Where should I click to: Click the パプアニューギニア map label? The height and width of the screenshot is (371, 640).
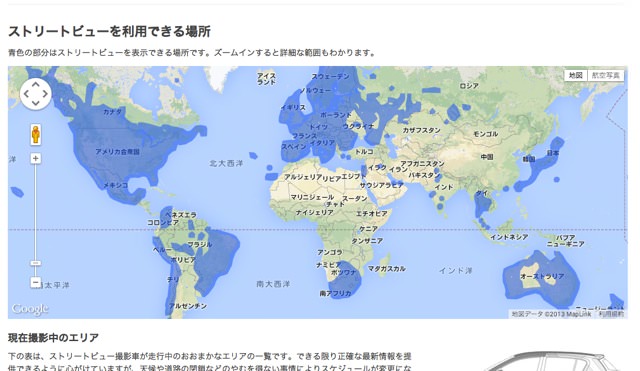point(565,240)
